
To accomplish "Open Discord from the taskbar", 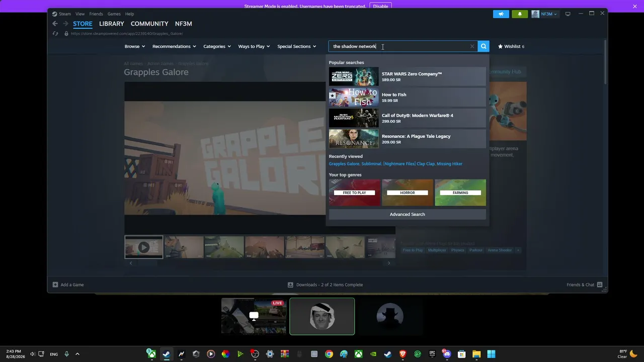I will 447,354.
